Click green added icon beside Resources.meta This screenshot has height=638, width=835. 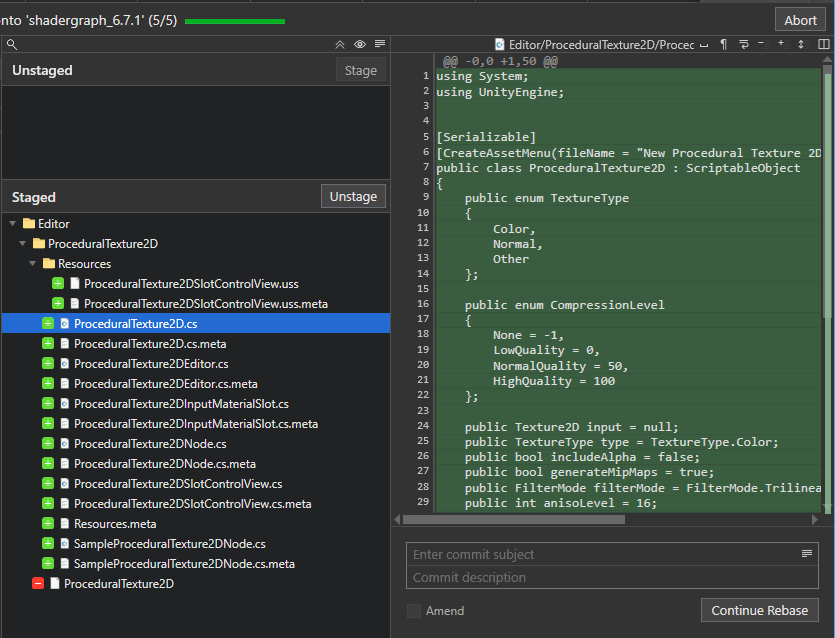(x=48, y=524)
